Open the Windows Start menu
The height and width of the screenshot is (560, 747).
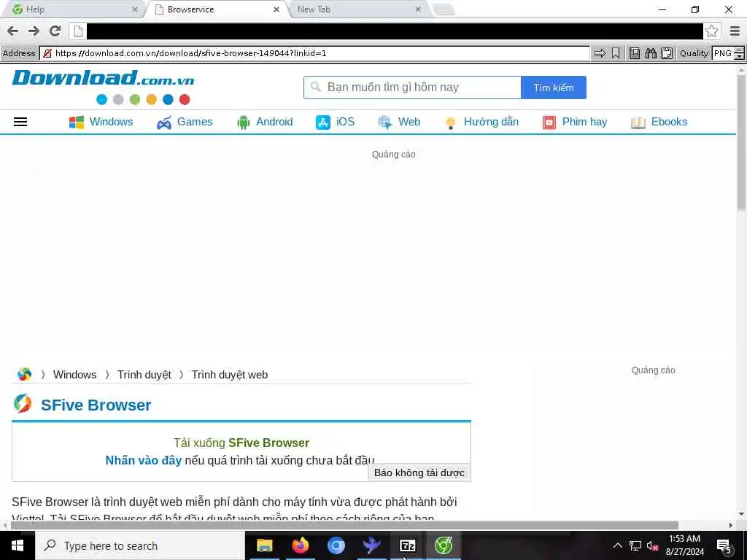click(18, 545)
